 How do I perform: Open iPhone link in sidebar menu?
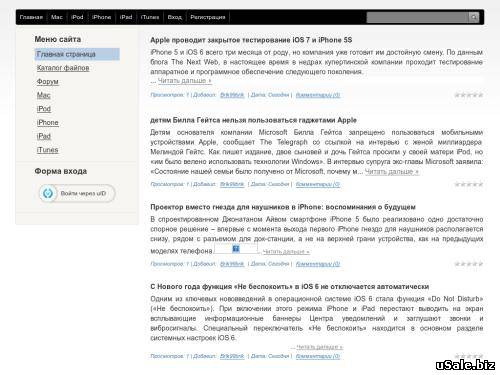[48, 123]
